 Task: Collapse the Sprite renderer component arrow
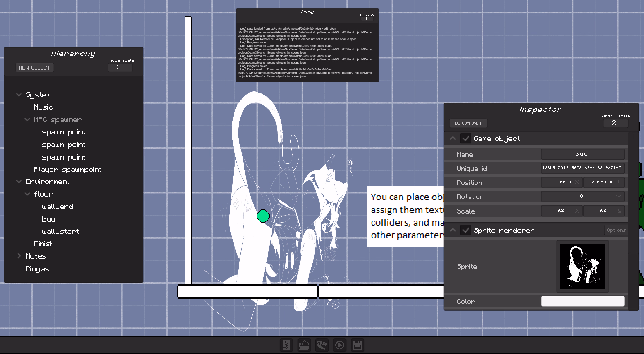(x=453, y=230)
